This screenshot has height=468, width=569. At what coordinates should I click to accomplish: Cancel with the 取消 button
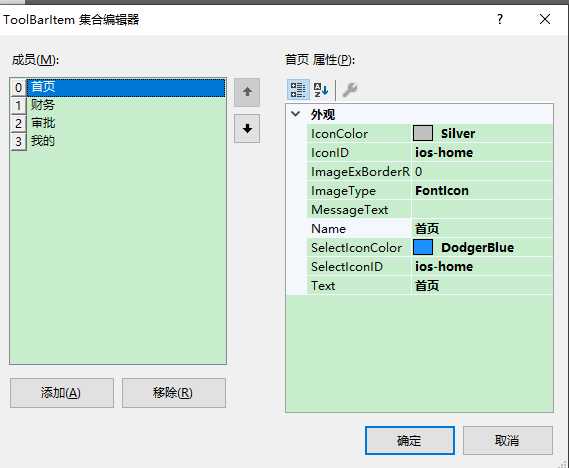pyautogui.click(x=508, y=440)
